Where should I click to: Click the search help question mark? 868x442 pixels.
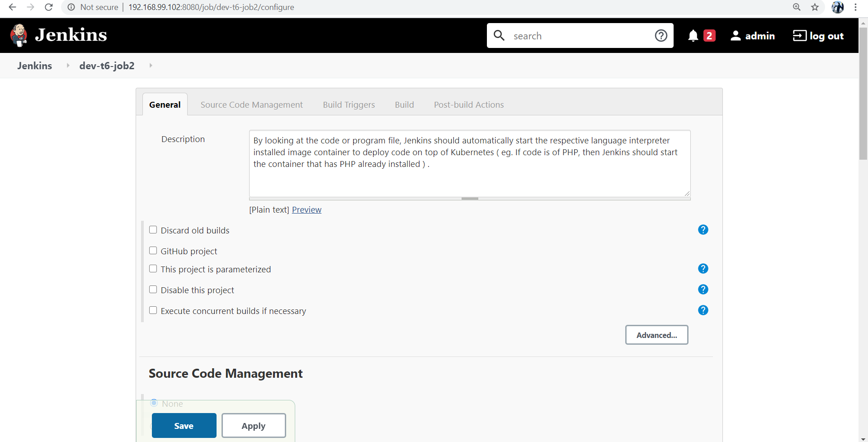click(x=661, y=35)
